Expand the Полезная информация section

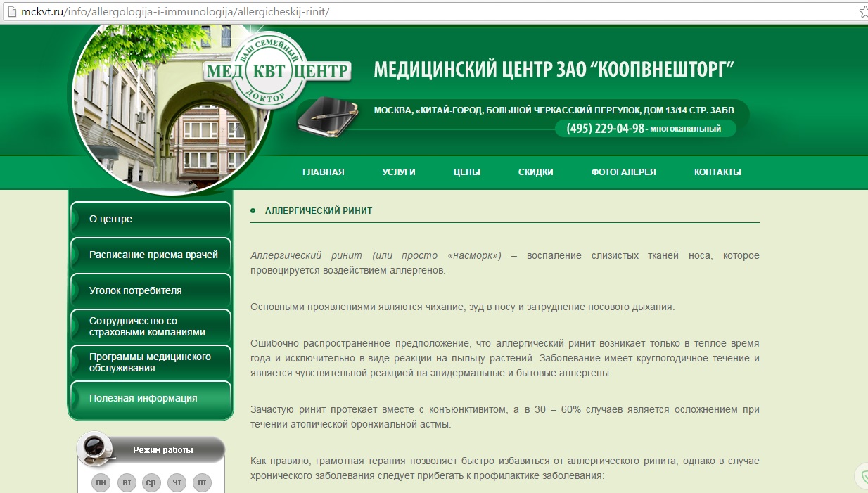[x=145, y=397]
